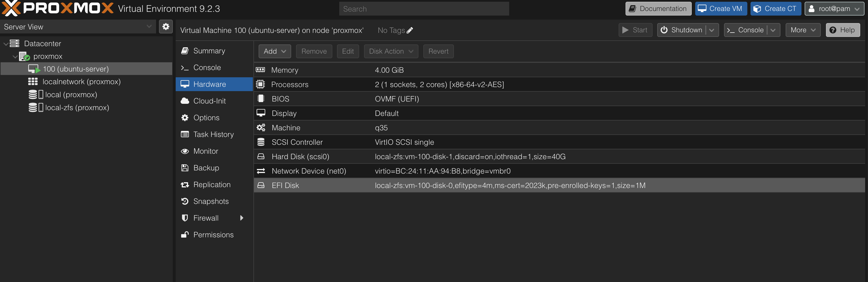Viewport: 868px width, 282px height.
Task: Collapse the proxmox node expander
Action: coord(15,57)
